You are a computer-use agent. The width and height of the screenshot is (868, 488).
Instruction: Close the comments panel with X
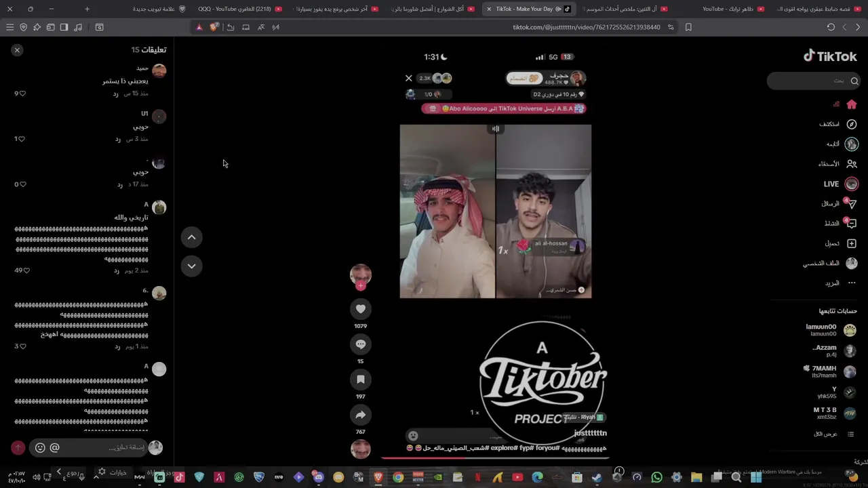[x=17, y=50]
